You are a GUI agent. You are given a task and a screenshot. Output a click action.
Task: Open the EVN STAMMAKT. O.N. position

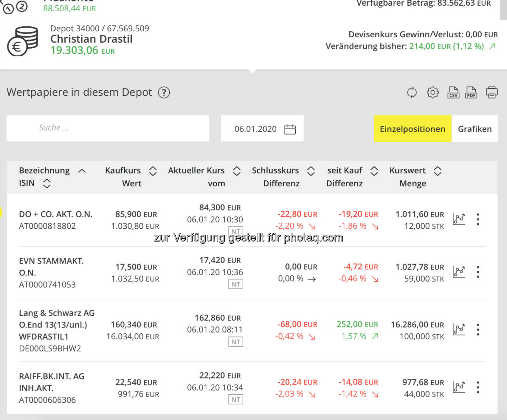pos(51,267)
